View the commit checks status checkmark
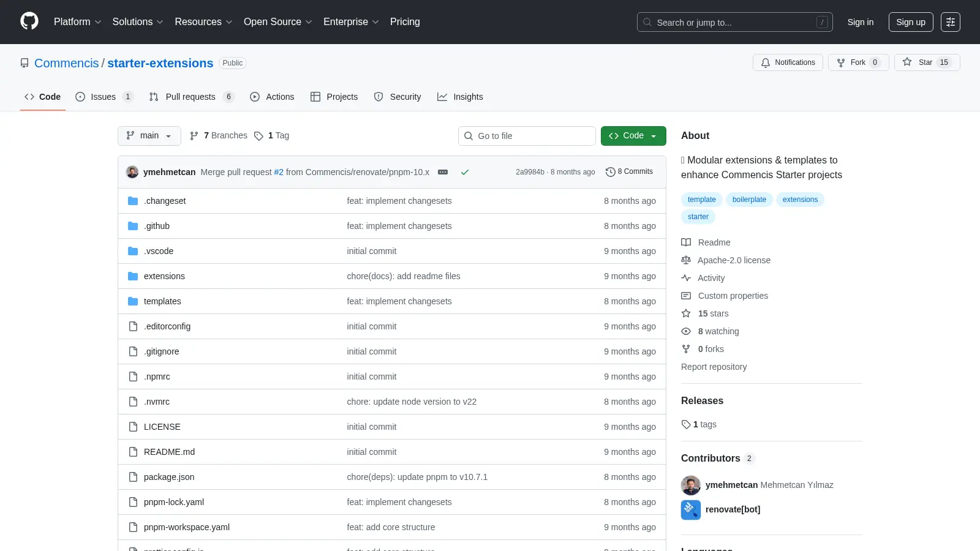Screen dimensions: 980x551 [x=465, y=172]
